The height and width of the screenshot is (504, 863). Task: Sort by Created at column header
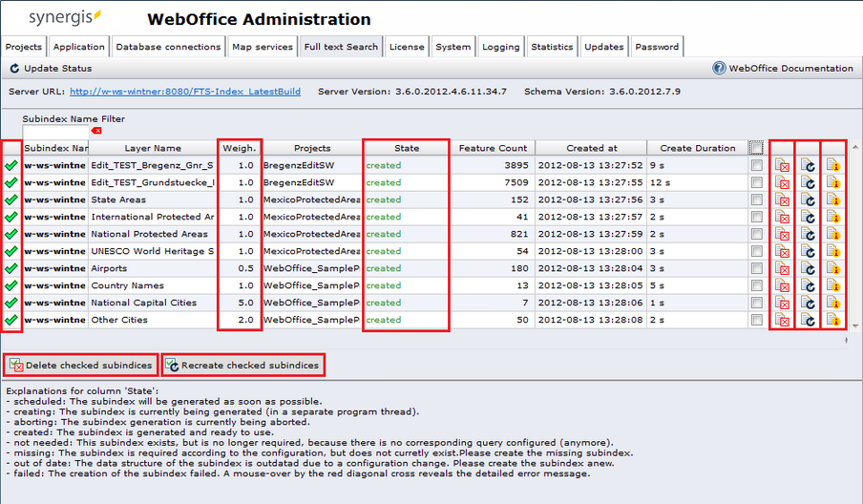tap(591, 148)
